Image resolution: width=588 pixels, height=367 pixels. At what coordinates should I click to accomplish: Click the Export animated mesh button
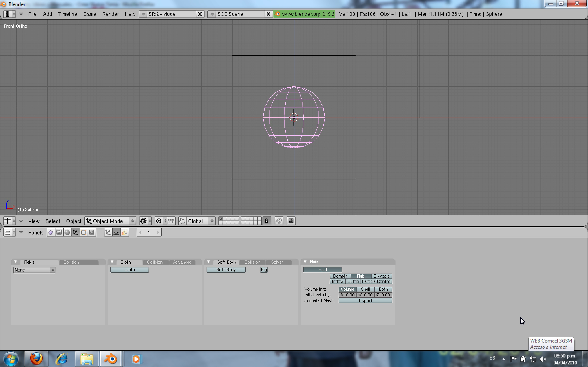(365, 301)
